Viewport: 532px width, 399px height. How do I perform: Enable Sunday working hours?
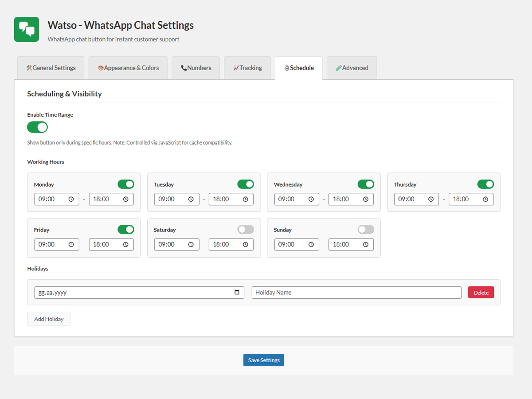(366, 229)
